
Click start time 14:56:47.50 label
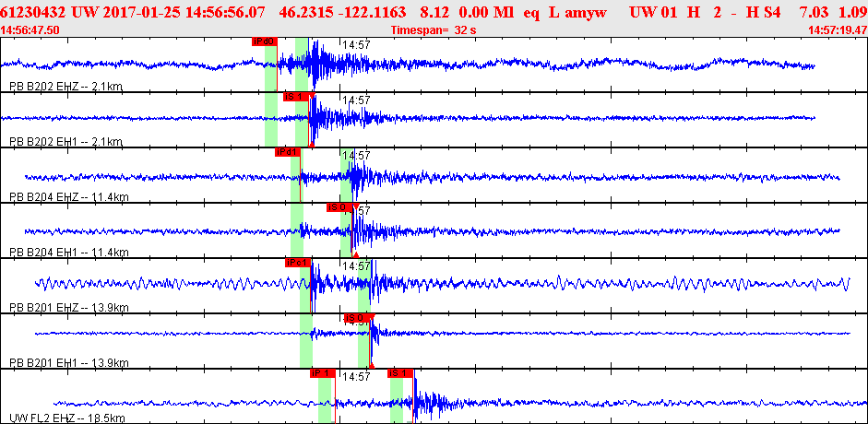click(31, 29)
